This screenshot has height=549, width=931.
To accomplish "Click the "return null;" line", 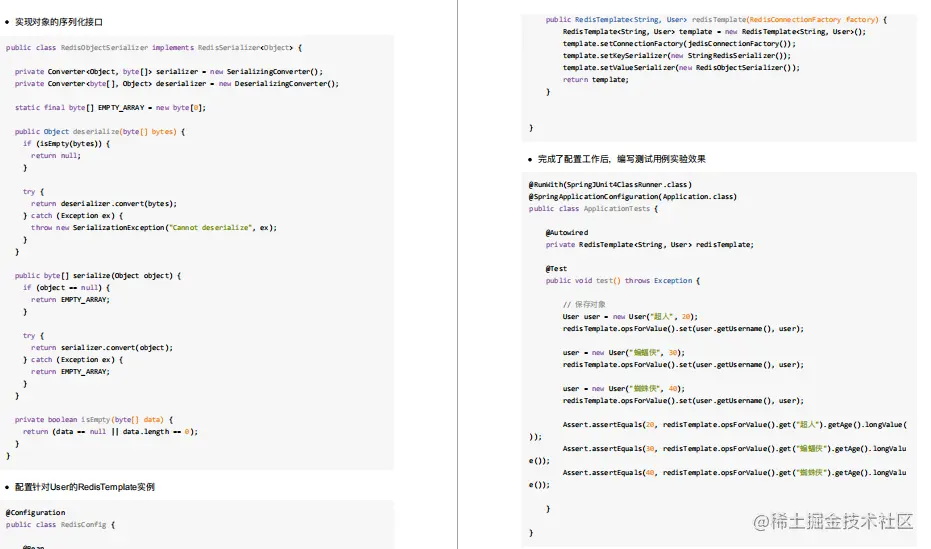I will click(56, 156).
